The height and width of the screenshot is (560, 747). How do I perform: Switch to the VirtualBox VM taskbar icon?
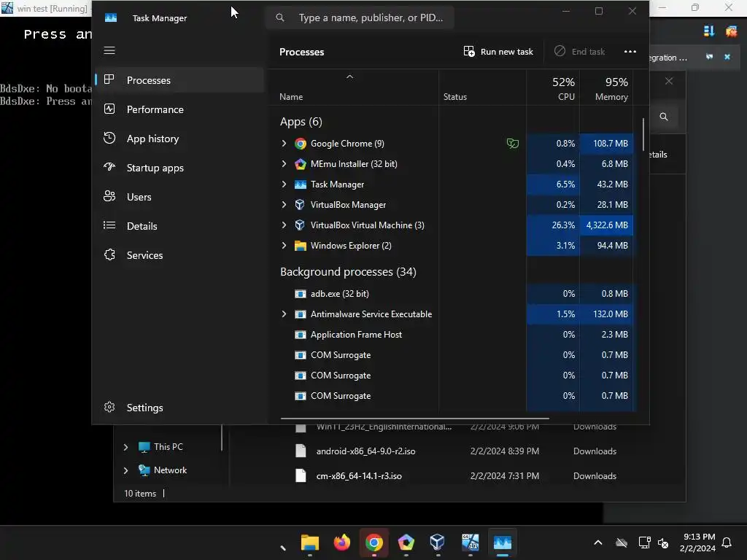click(x=471, y=542)
